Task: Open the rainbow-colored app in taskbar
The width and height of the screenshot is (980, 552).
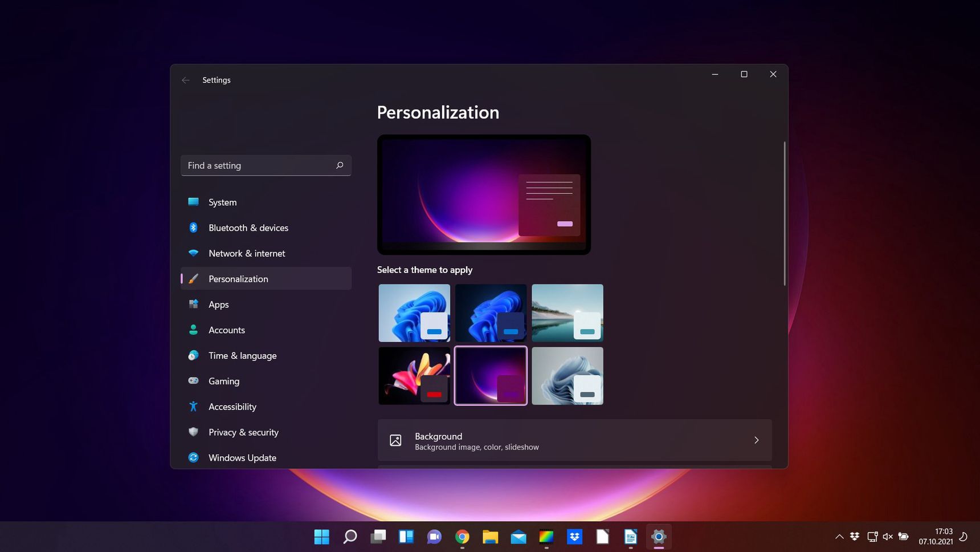Action: (546, 537)
